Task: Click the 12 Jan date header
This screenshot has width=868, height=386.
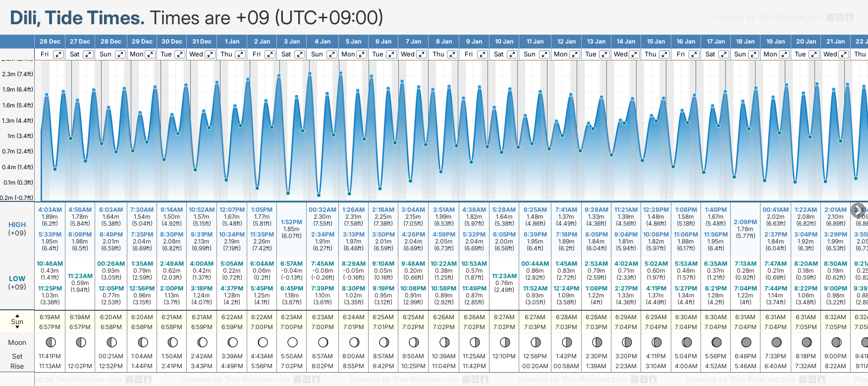Action: [566, 42]
